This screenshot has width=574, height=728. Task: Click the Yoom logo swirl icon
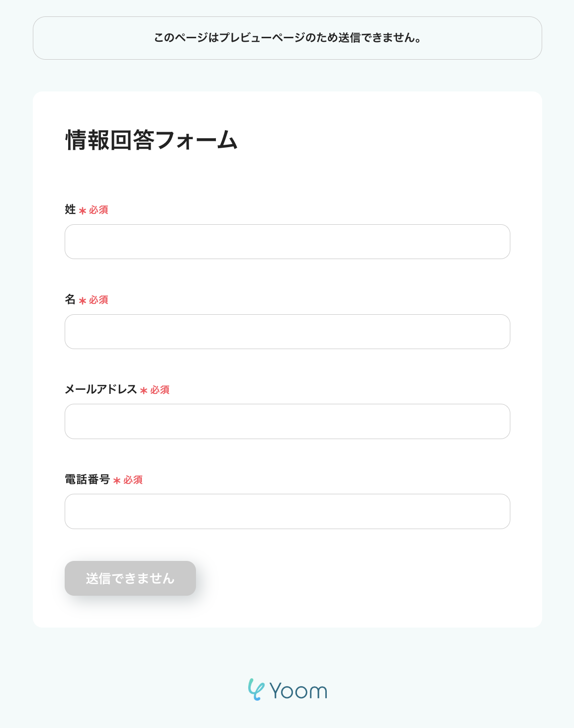[x=256, y=690]
